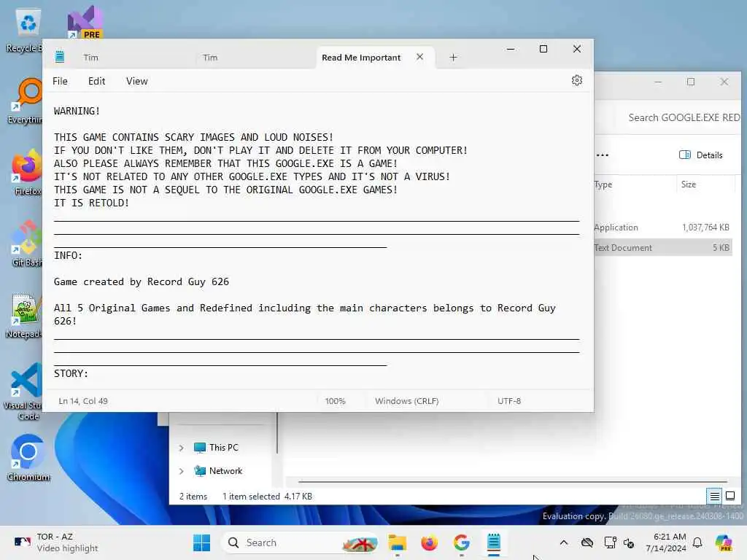
Task: Click the '2 items' status text in Explorer
Action: 193,496
